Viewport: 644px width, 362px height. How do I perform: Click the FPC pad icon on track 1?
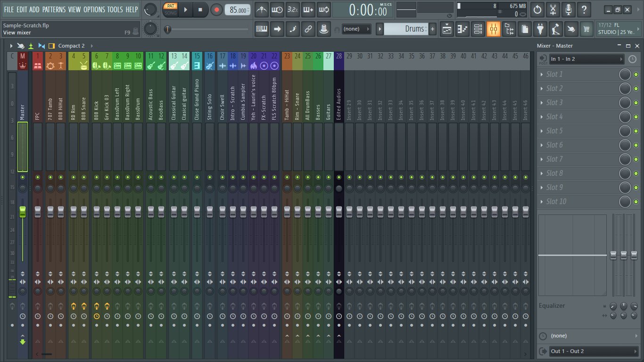(37, 66)
